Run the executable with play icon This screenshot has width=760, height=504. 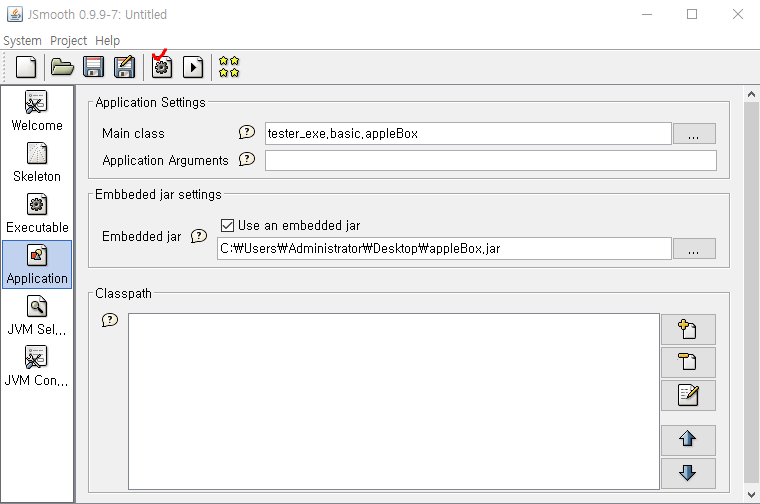pos(193,67)
